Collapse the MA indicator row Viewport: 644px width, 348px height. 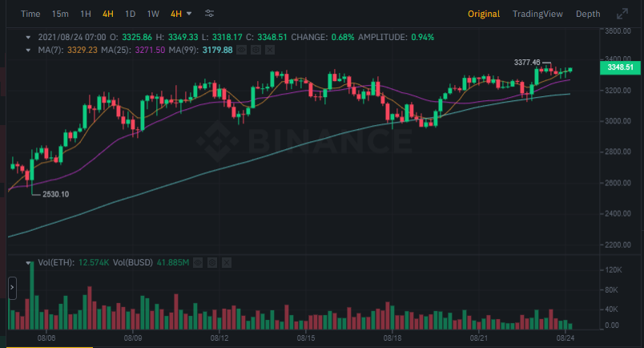tap(29, 50)
